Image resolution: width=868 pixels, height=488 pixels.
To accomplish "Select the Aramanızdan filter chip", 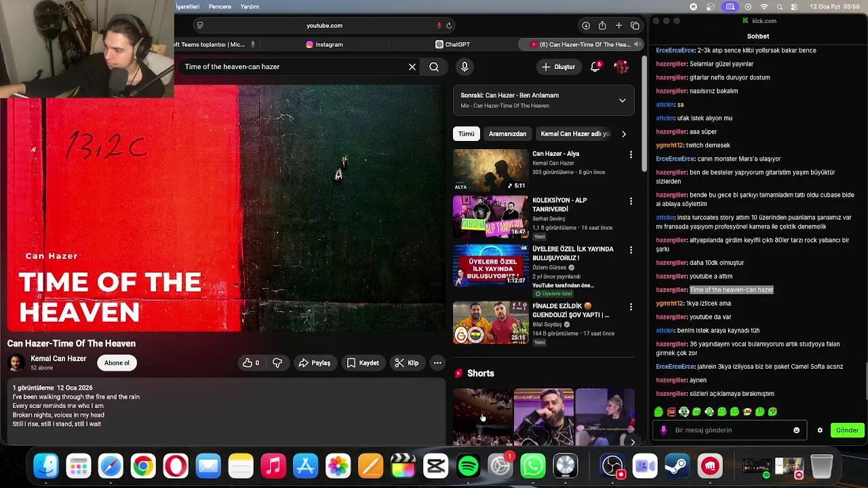I will coord(507,134).
